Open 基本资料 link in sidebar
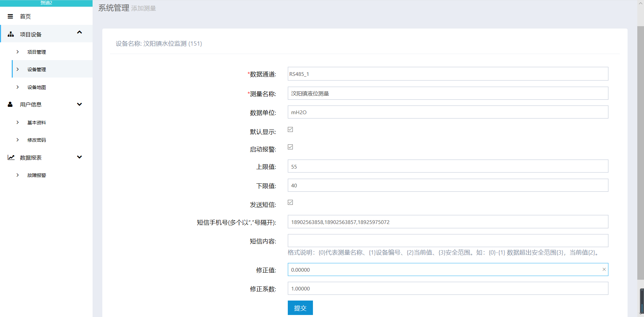644x317 pixels. coord(37,123)
